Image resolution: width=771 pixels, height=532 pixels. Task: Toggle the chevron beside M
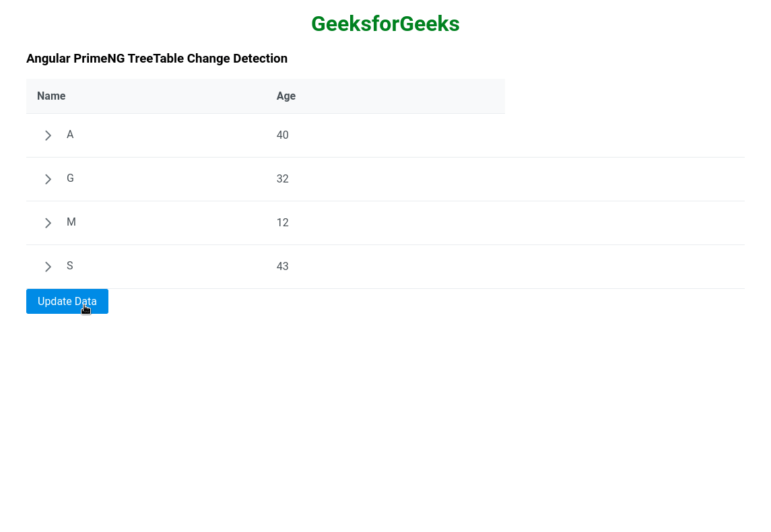tap(48, 223)
